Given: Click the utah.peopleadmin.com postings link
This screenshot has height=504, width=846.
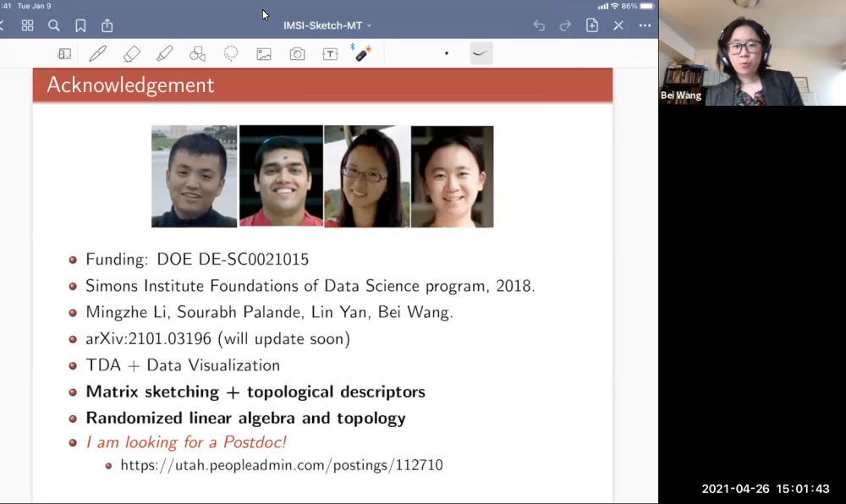Looking at the screenshot, I should click(282, 465).
